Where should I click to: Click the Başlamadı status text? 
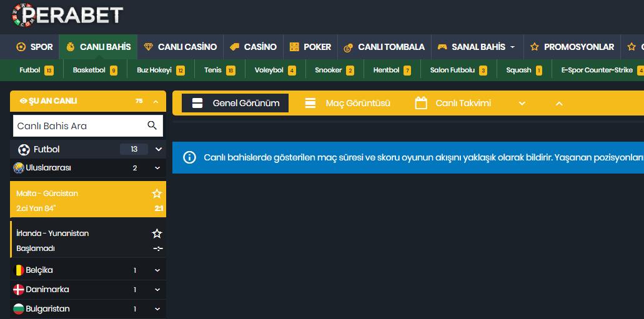(36, 248)
